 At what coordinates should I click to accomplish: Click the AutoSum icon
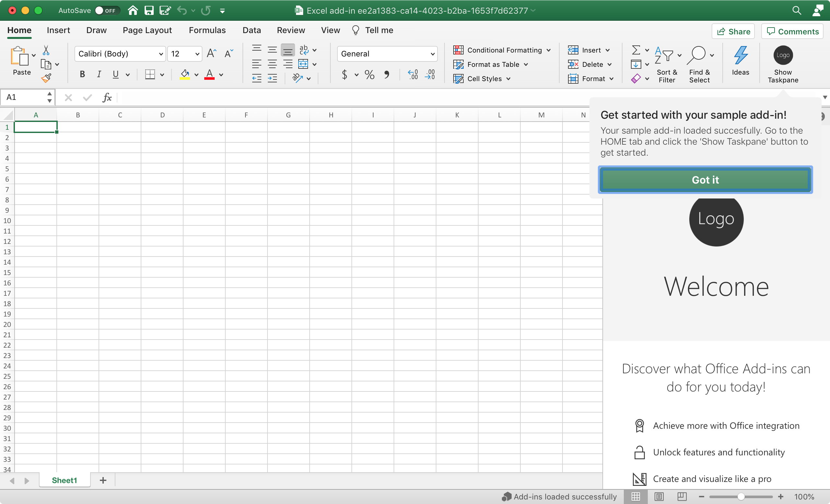point(637,50)
